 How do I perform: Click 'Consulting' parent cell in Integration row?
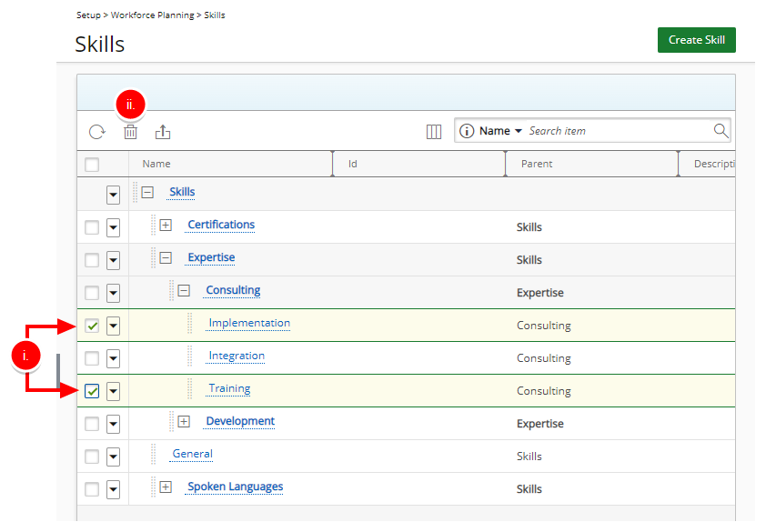pos(544,358)
